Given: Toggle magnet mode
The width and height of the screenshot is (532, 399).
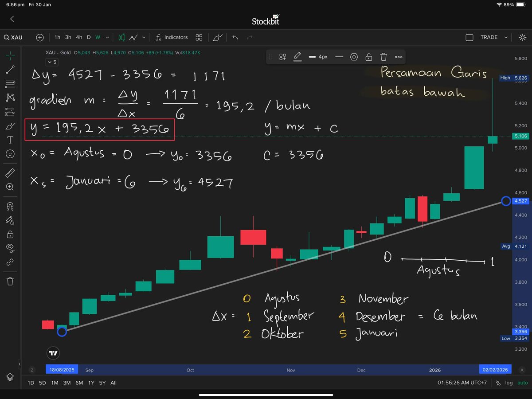Looking at the screenshot, I should (10, 206).
